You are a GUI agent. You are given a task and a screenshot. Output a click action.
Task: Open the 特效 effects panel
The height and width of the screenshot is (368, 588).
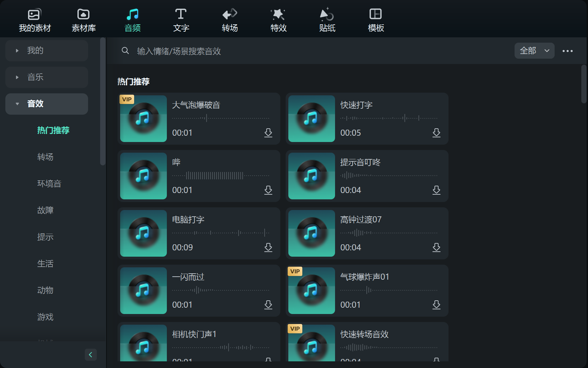coord(278,19)
